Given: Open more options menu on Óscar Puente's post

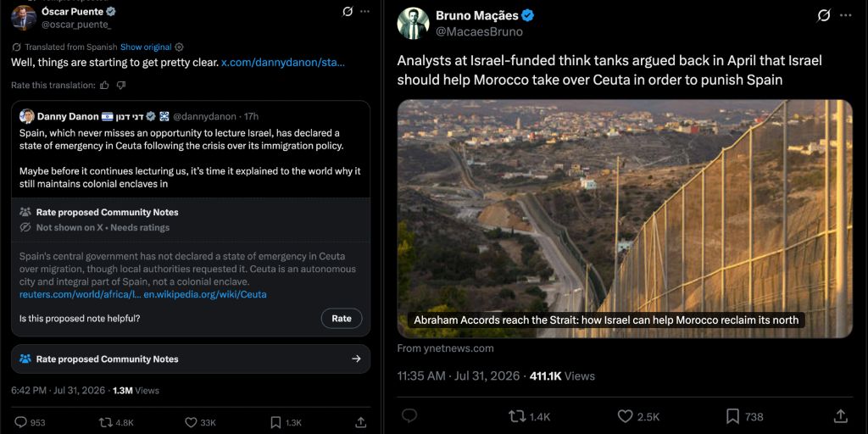Looking at the screenshot, I should 364,11.
